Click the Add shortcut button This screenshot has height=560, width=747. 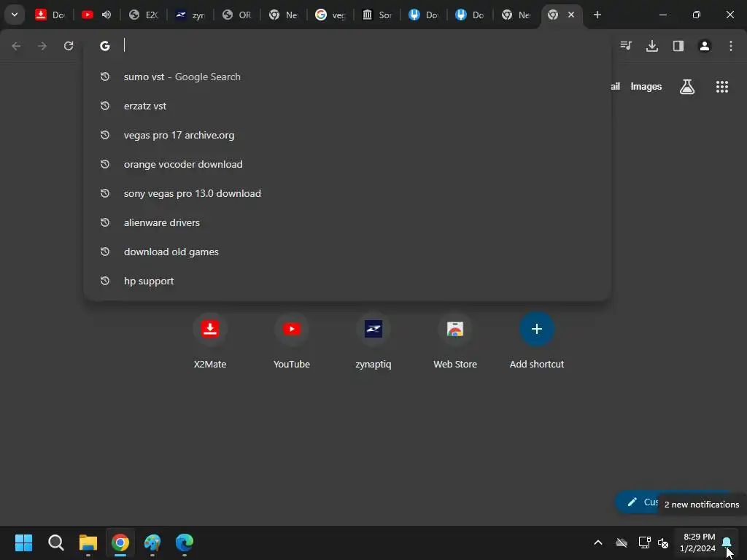(x=537, y=341)
